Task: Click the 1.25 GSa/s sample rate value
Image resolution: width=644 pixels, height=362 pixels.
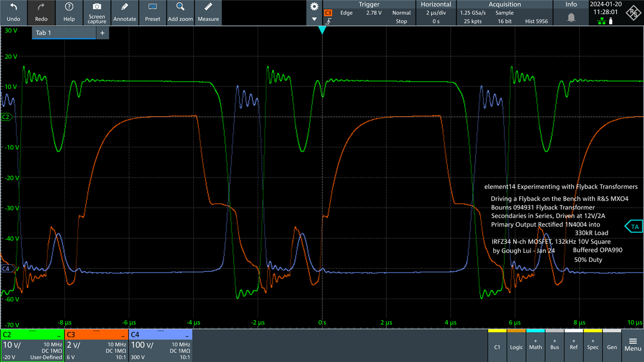Action: [472, 13]
